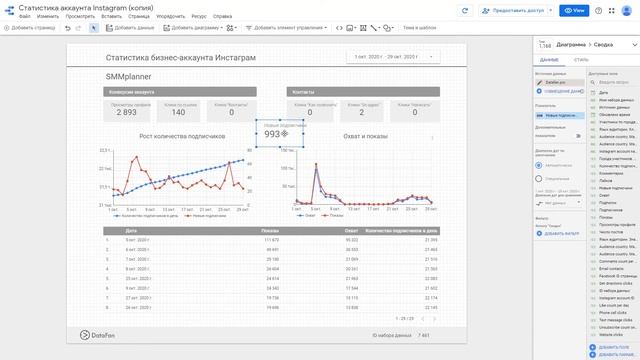Open the community visualizations and components menu
The height and width of the screenshot is (360, 640).
pyautogui.click(x=231, y=28)
